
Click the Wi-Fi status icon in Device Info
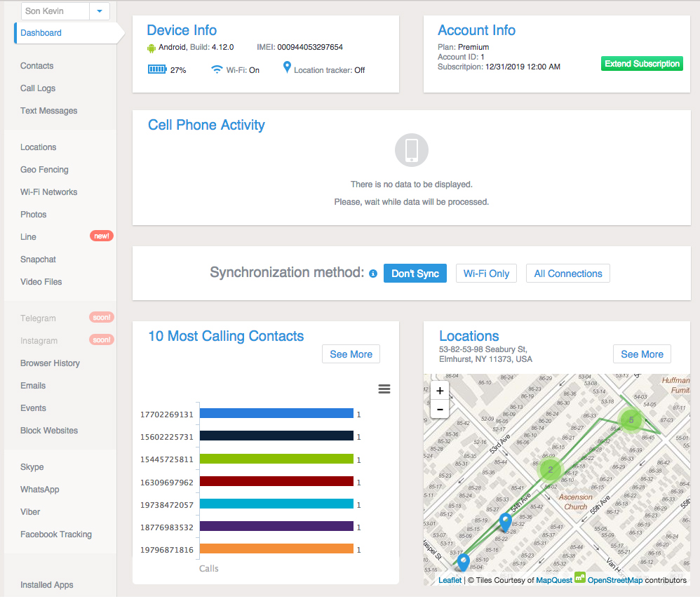[x=217, y=69]
